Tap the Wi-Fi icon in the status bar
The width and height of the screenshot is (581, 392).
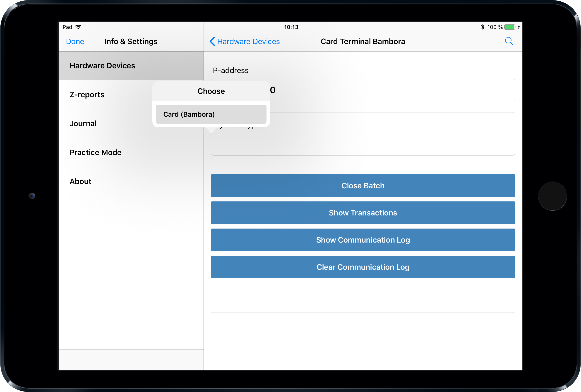[x=79, y=27]
